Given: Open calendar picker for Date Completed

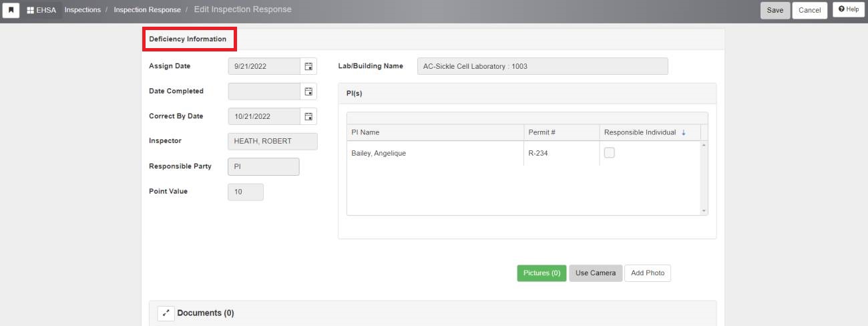Looking at the screenshot, I should tap(308, 92).
